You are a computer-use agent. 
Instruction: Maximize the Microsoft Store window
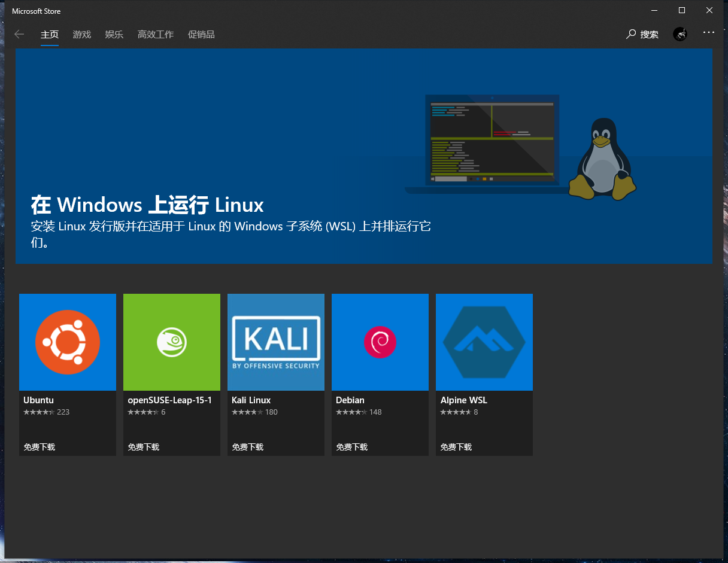point(681,10)
